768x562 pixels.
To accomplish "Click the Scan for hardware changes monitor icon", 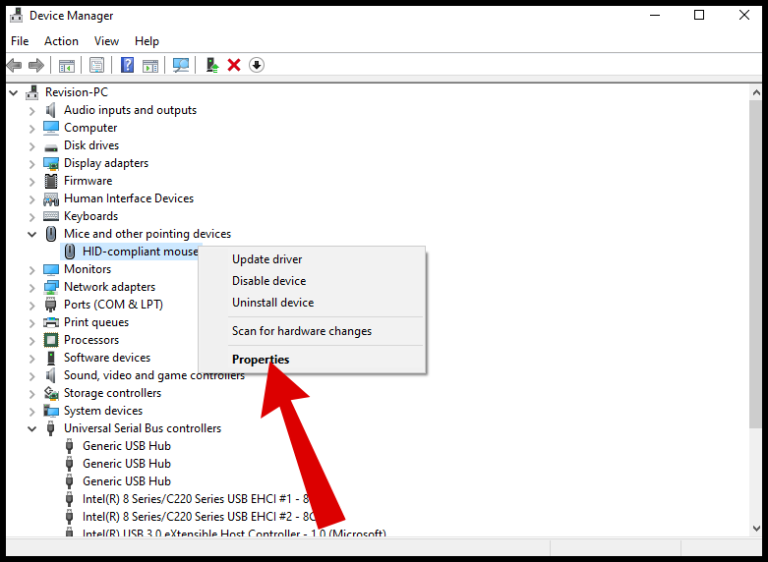I will click(181, 65).
